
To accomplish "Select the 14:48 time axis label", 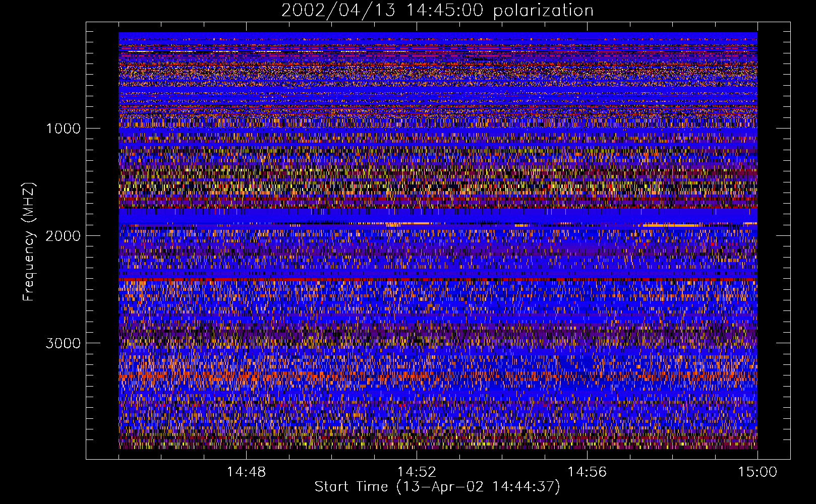I will coord(246,472).
